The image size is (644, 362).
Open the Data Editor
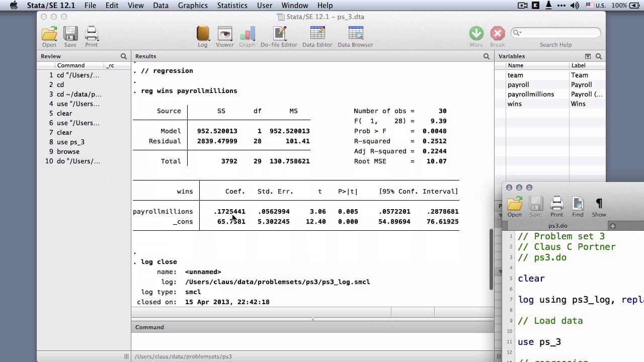pos(317,34)
